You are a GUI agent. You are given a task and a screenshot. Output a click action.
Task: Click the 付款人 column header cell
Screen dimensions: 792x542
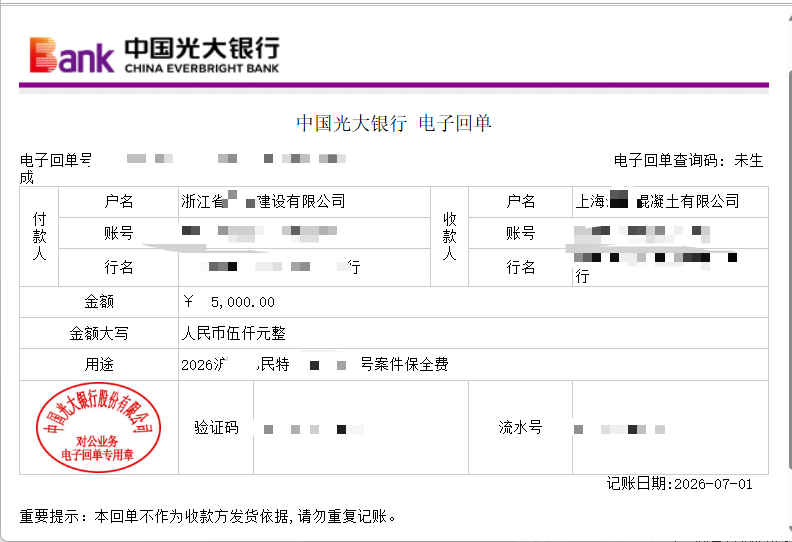point(39,236)
